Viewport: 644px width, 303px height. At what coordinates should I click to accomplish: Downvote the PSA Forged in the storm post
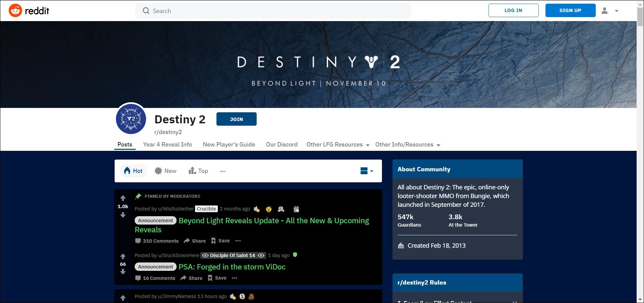click(123, 272)
